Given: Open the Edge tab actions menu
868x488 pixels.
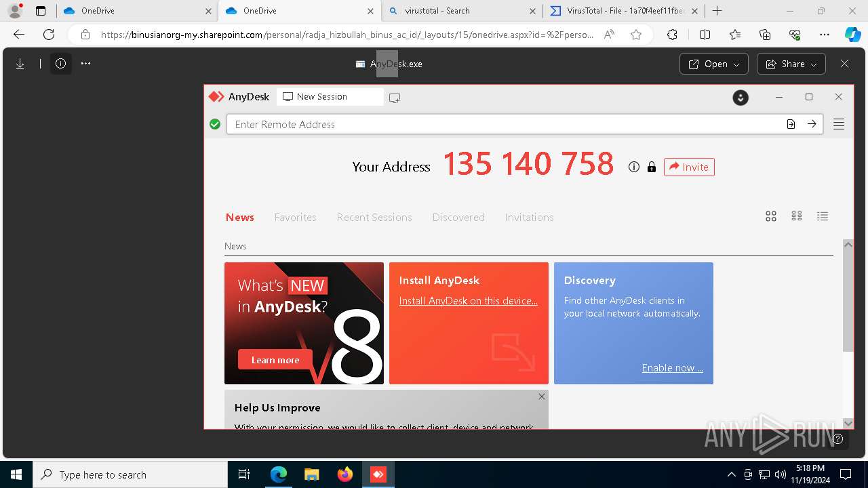Looking at the screenshot, I should pyautogui.click(x=41, y=11).
